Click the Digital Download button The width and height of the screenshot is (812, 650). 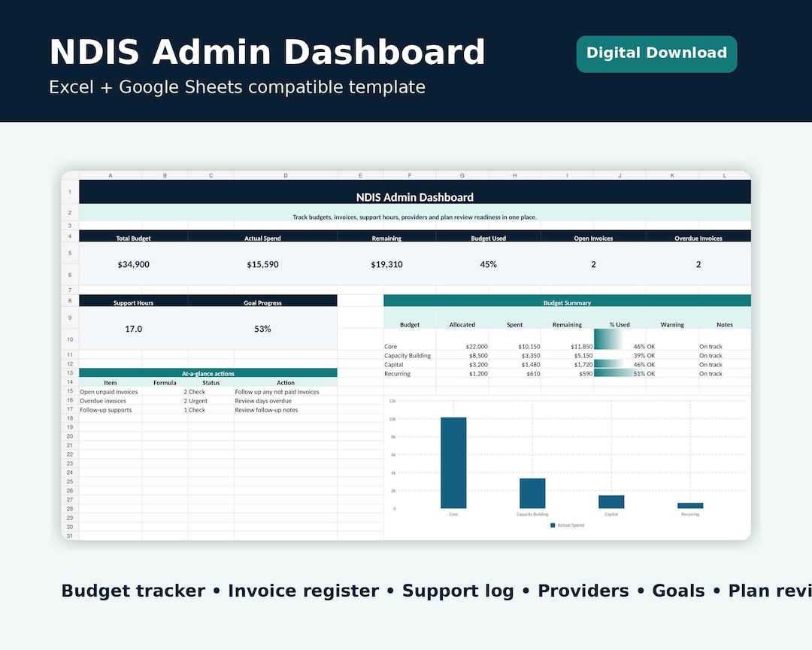(656, 54)
